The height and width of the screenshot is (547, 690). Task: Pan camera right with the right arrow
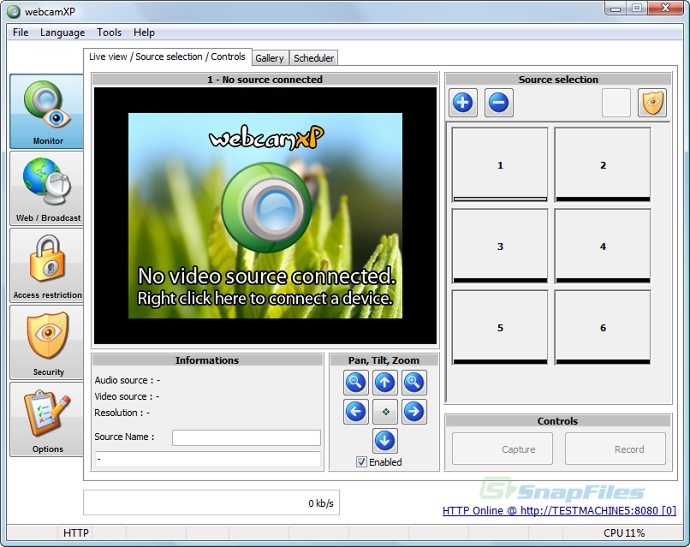(x=414, y=411)
